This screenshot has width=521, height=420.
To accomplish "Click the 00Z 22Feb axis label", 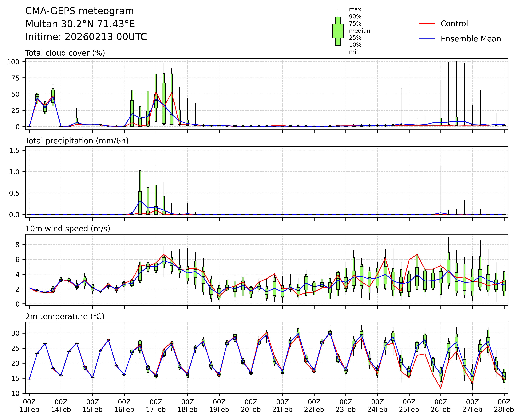I will pos(314,406).
